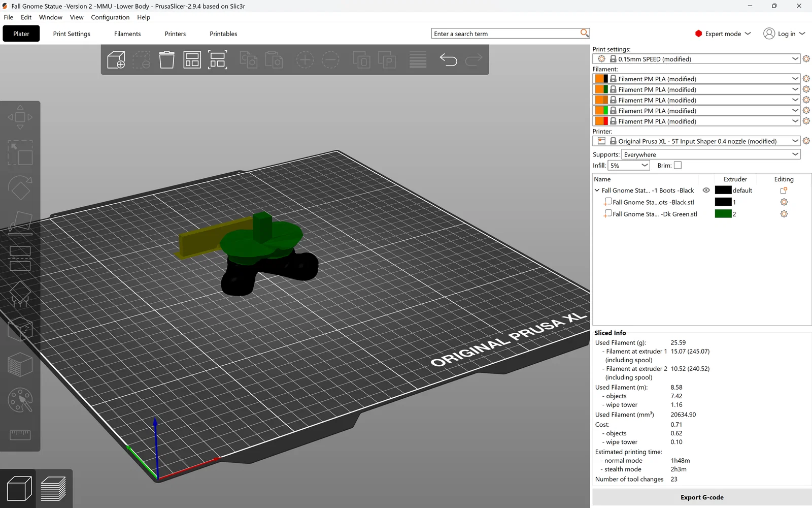Screen dimensions: 812x508
Task: Click the editing icon on Fall Gnome Boots -Black row
Action: [x=784, y=190]
